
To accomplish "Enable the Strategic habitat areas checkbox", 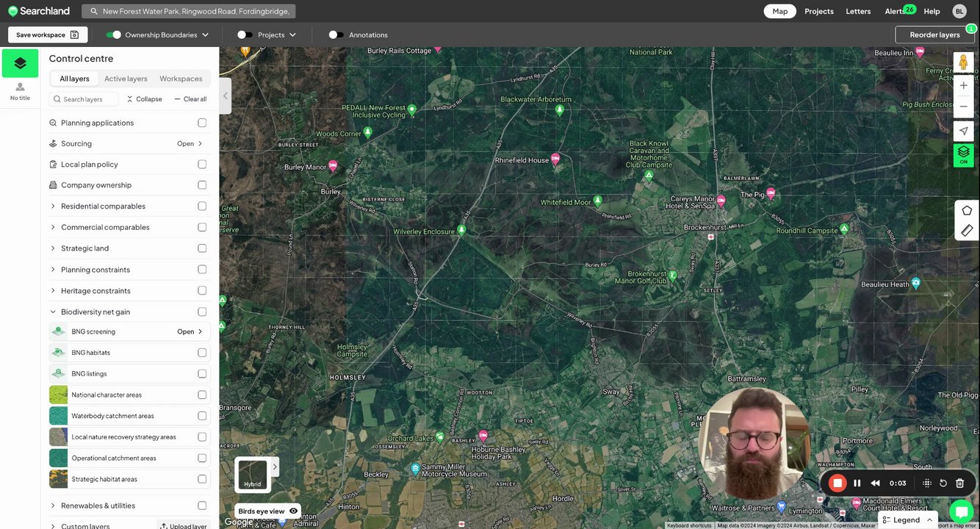I will click(x=202, y=479).
